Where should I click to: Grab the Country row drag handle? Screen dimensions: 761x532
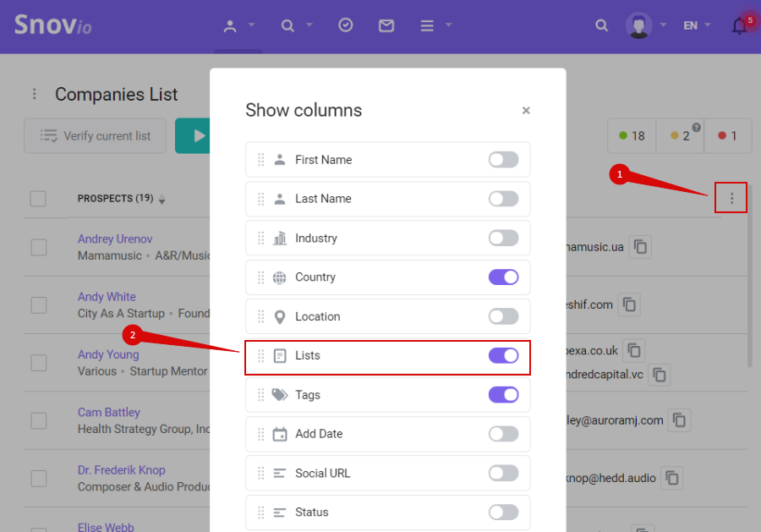pos(261,277)
